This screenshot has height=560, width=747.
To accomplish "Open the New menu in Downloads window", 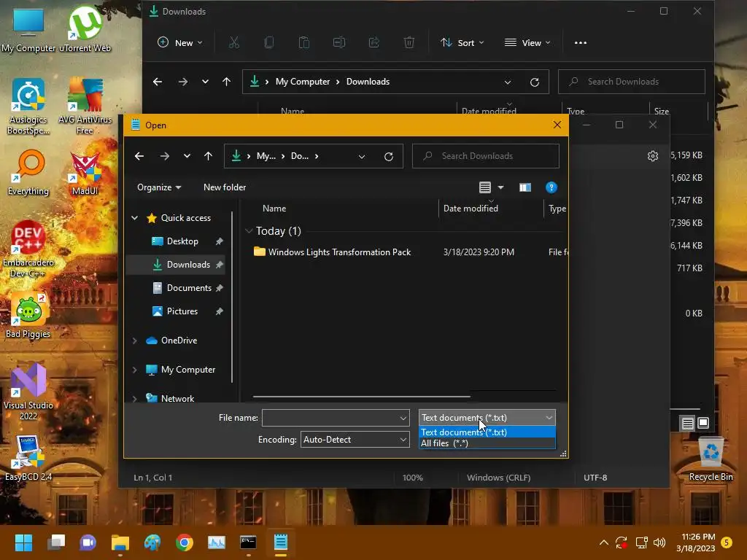I will click(179, 43).
